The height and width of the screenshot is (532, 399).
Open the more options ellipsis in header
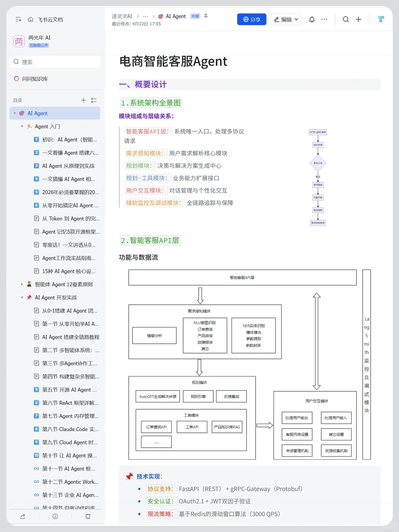(324, 20)
